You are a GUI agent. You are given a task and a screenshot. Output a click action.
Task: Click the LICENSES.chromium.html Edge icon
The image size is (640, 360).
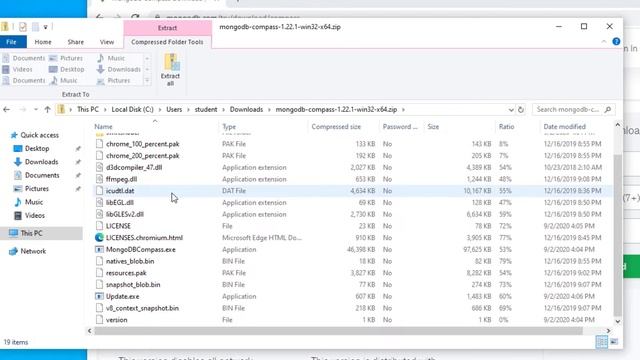point(99,238)
